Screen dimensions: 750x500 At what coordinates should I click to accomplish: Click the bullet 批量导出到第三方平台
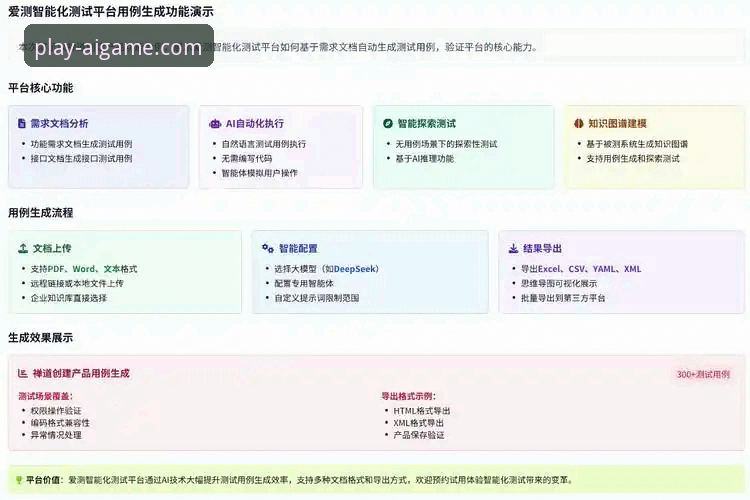point(563,298)
